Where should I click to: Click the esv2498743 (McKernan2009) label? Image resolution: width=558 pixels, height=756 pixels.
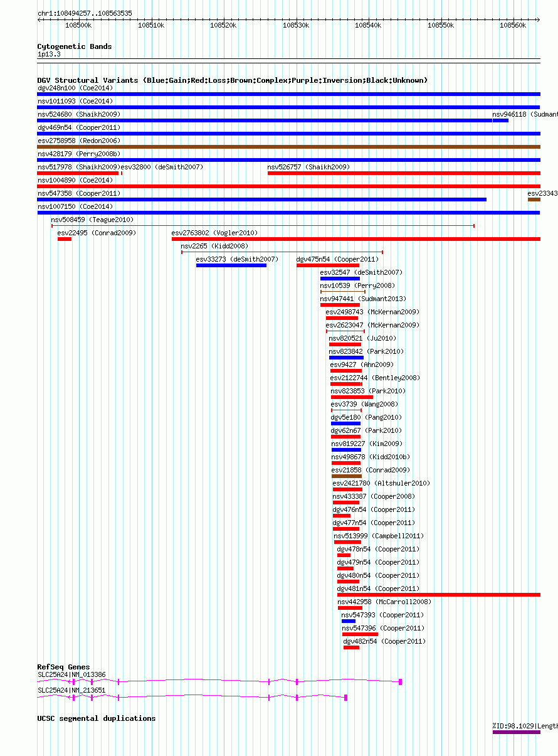point(372,312)
